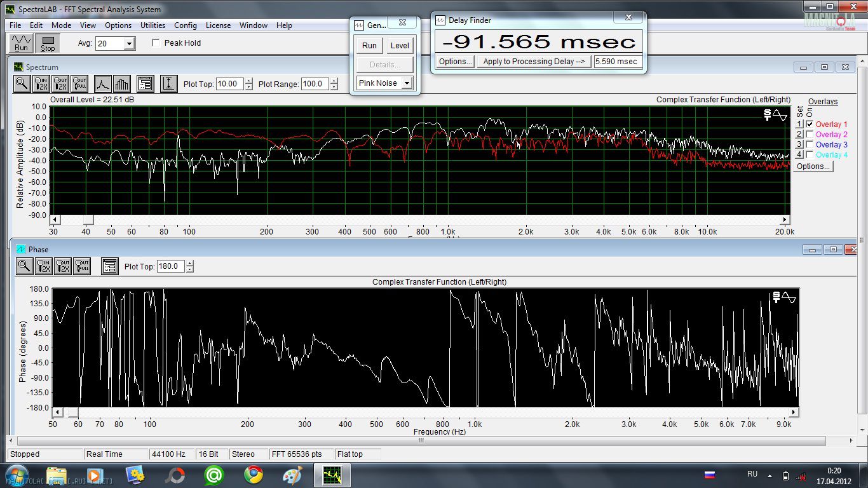The height and width of the screenshot is (488, 868).
Task: Click the Stop button in the main toolbar
Action: click(x=48, y=43)
